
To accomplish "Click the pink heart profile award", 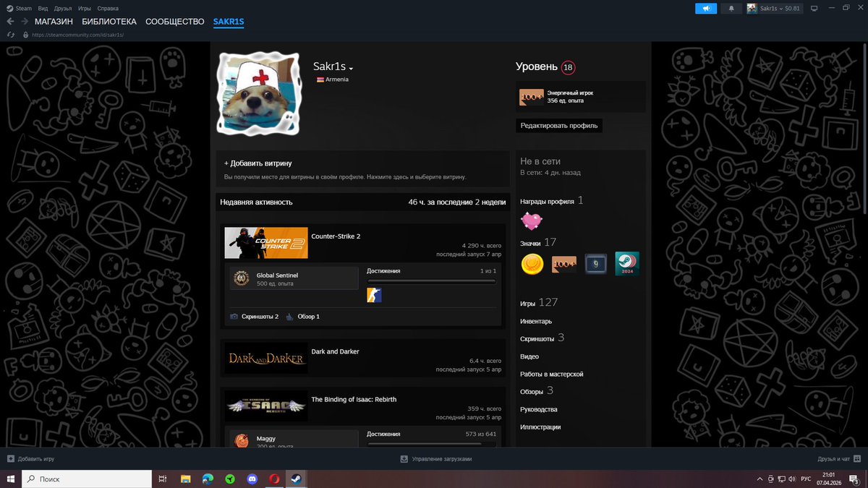I will (532, 221).
